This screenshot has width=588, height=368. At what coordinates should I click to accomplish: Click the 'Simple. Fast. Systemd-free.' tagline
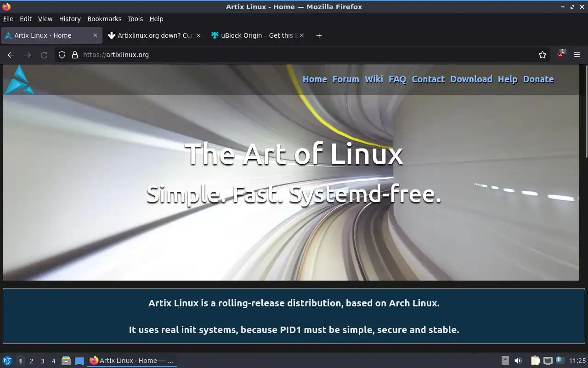[294, 194]
